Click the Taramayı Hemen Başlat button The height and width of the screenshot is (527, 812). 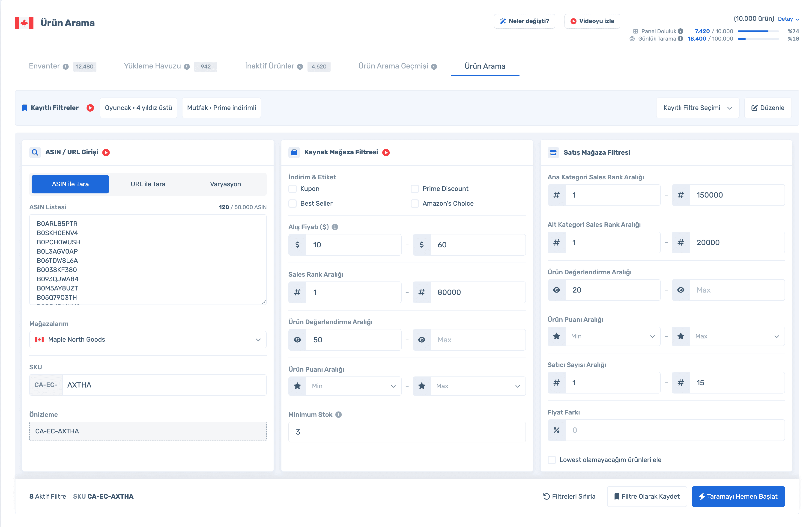pos(738,496)
